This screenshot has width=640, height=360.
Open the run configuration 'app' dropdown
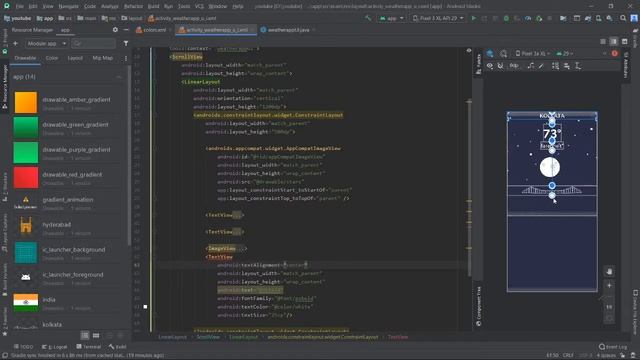391,18
